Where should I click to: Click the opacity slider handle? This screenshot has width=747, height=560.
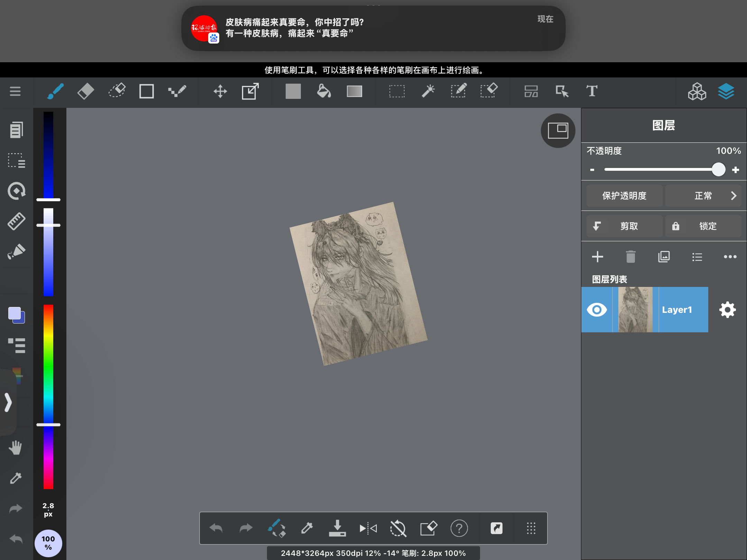718,170
